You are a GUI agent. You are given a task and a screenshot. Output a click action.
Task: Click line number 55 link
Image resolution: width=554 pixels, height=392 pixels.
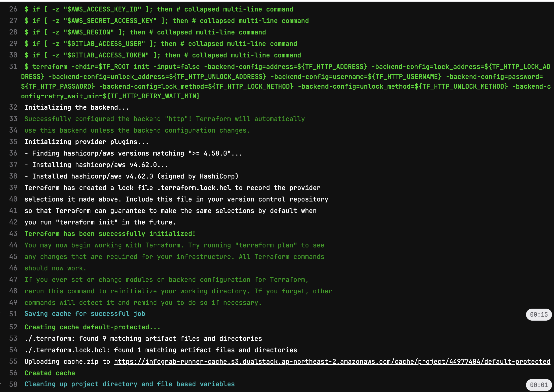point(13,362)
